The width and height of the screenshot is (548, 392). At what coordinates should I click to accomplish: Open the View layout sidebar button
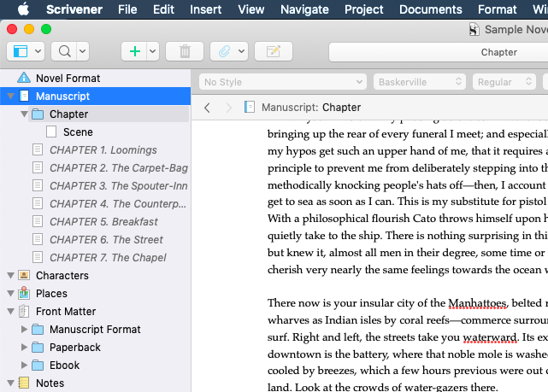point(21,51)
